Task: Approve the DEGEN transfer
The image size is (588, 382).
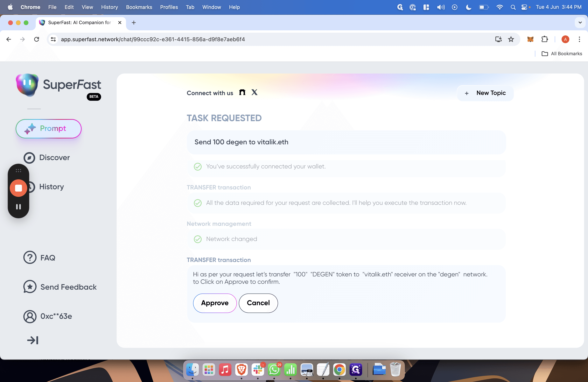Action: coord(215,303)
